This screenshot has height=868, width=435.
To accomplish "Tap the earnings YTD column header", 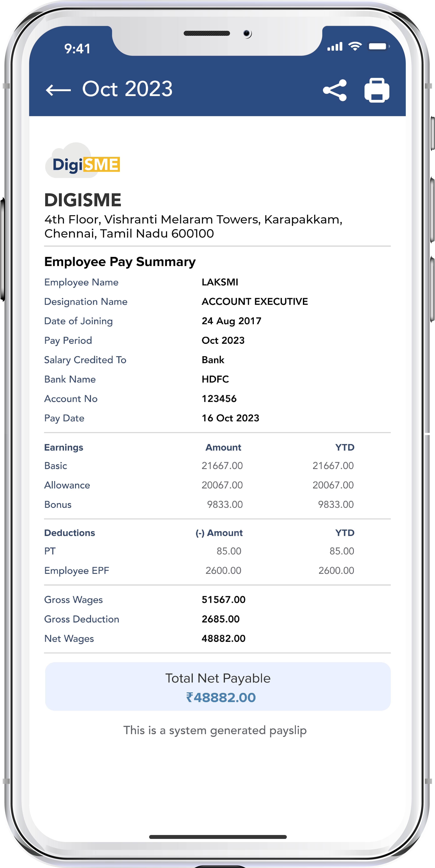I will pyautogui.click(x=345, y=447).
